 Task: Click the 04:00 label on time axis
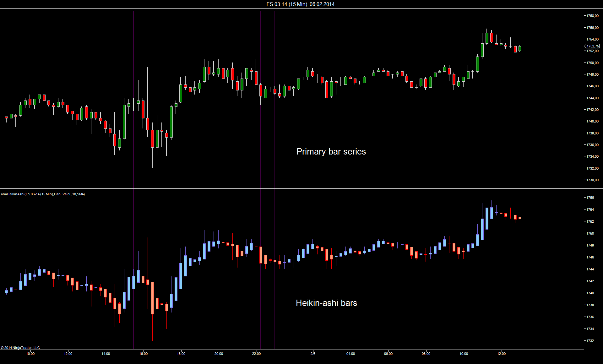350,354
